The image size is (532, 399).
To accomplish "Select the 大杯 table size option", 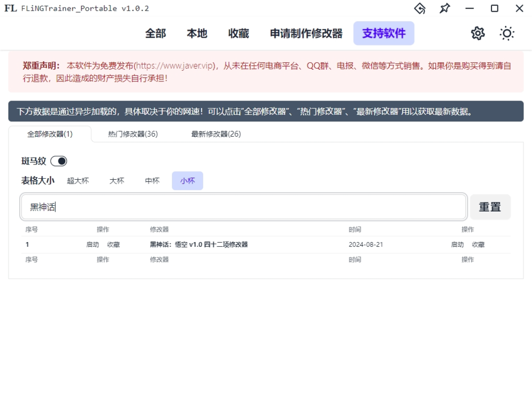I will click(117, 180).
